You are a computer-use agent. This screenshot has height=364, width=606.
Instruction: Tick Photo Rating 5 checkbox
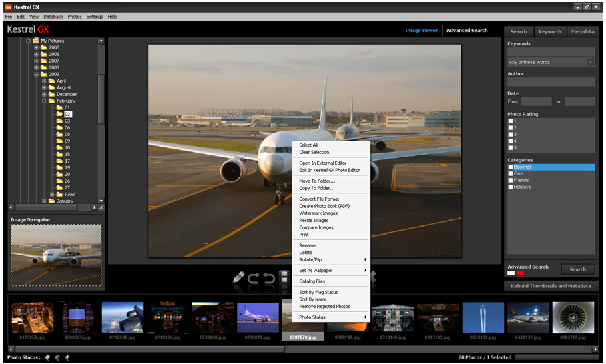point(511,147)
